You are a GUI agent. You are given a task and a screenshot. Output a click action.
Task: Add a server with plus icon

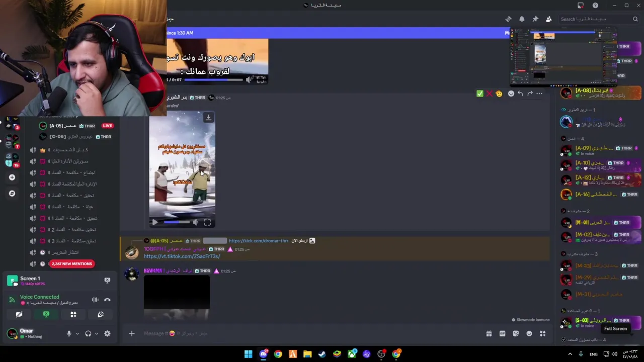(12, 177)
